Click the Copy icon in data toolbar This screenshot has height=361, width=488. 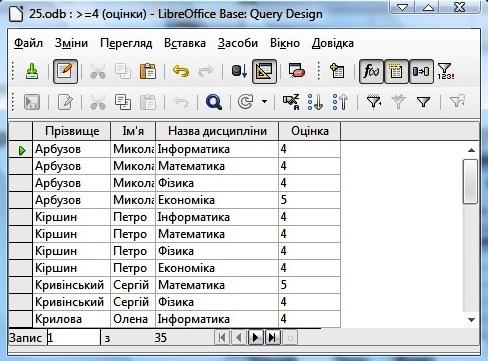click(x=123, y=102)
